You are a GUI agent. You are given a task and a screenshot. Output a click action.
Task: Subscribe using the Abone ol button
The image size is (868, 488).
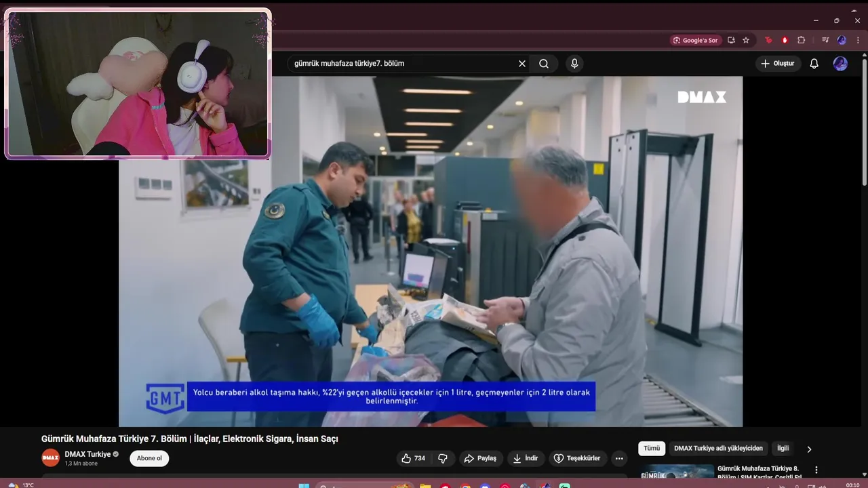(149, 458)
